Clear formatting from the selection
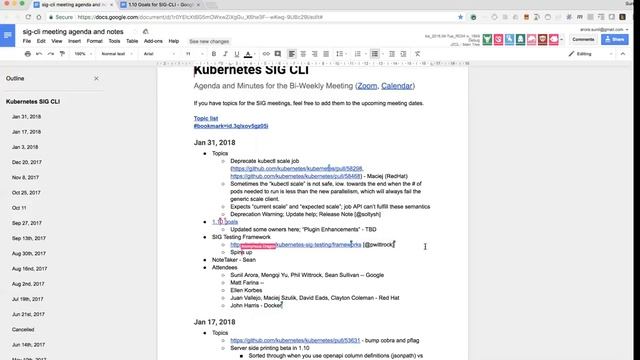Viewport: 640px width, 360px height. (417, 54)
